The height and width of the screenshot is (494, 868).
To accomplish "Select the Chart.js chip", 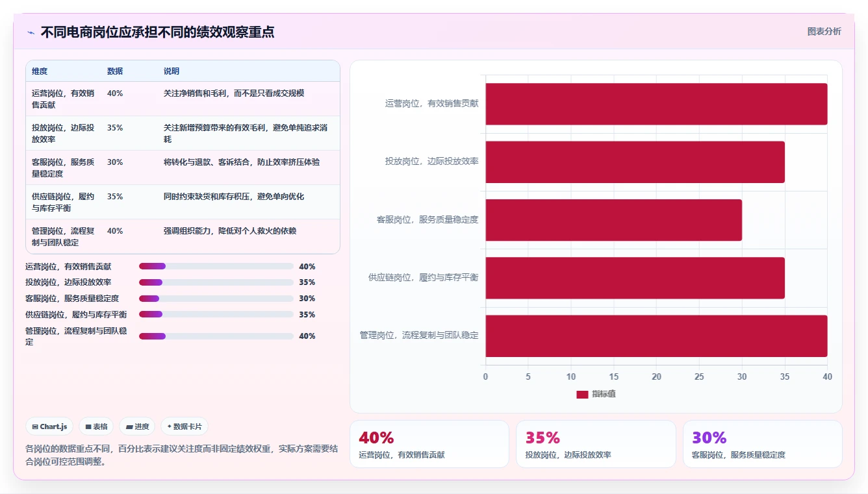I will pos(50,426).
